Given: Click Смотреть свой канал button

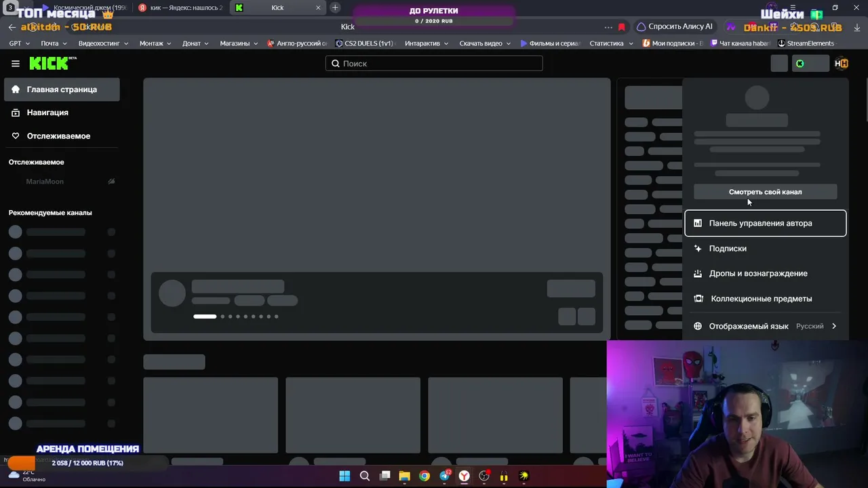Looking at the screenshot, I should tap(765, 192).
